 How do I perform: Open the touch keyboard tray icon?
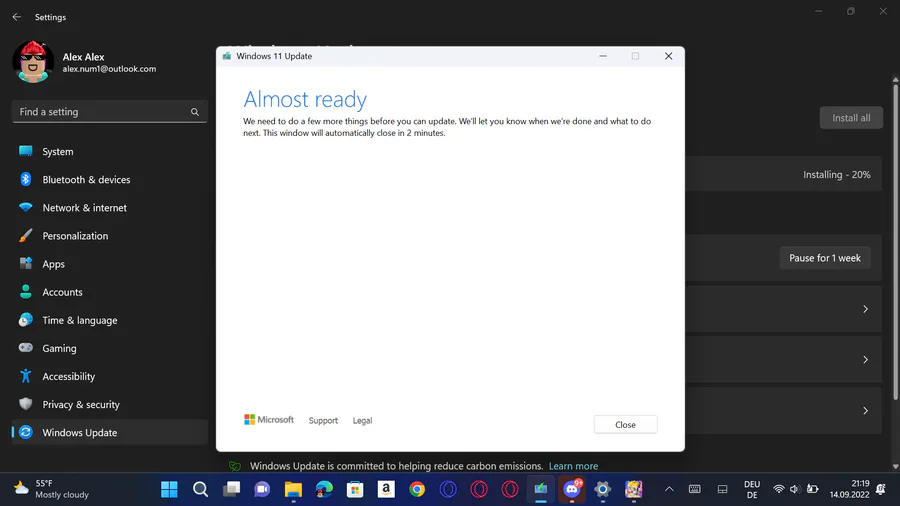tap(695, 489)
